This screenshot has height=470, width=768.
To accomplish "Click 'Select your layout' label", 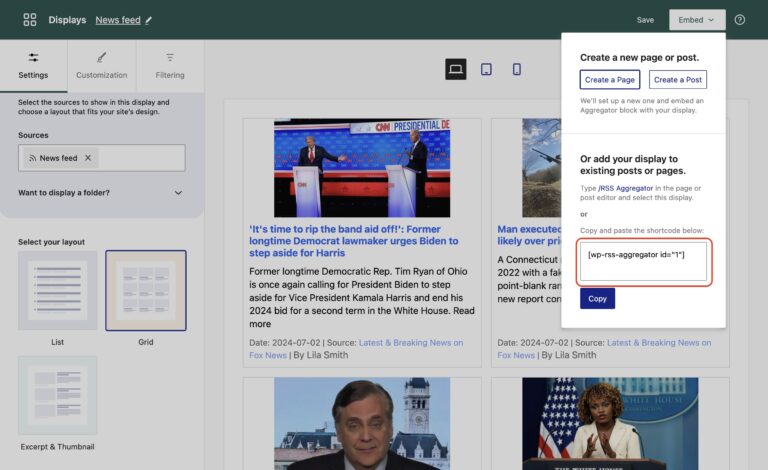I will (x=51, y=242).
